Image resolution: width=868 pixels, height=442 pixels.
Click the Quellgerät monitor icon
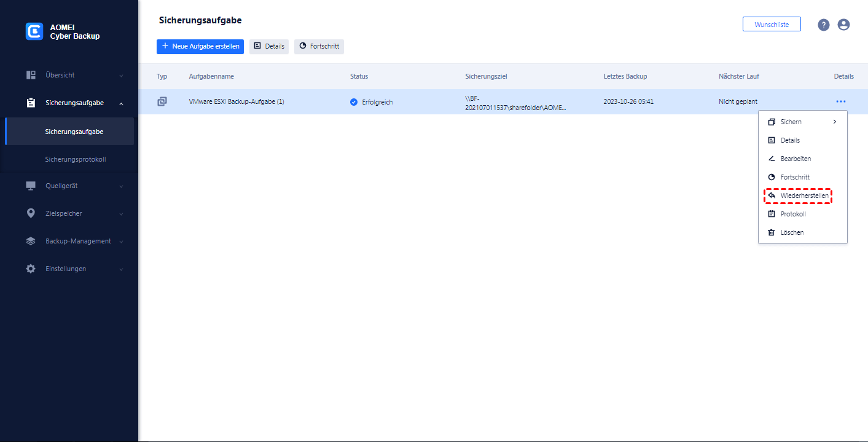click(x=31, y=186)
